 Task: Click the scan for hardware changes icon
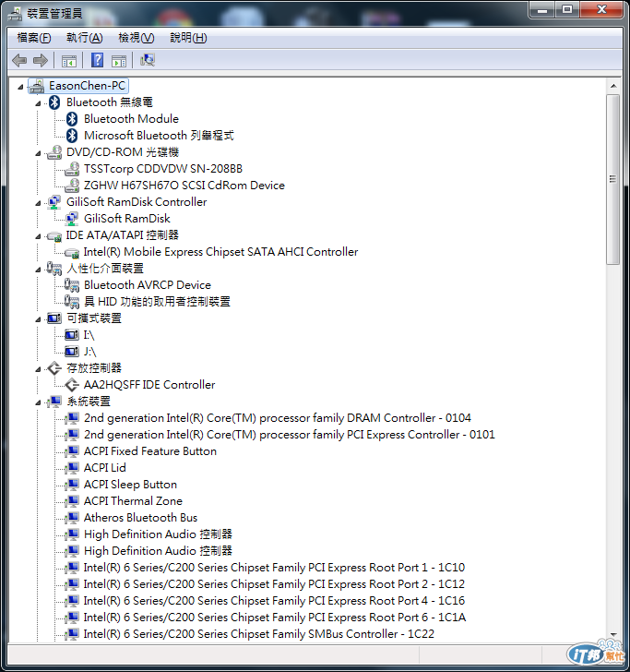[x=148, y=60]
